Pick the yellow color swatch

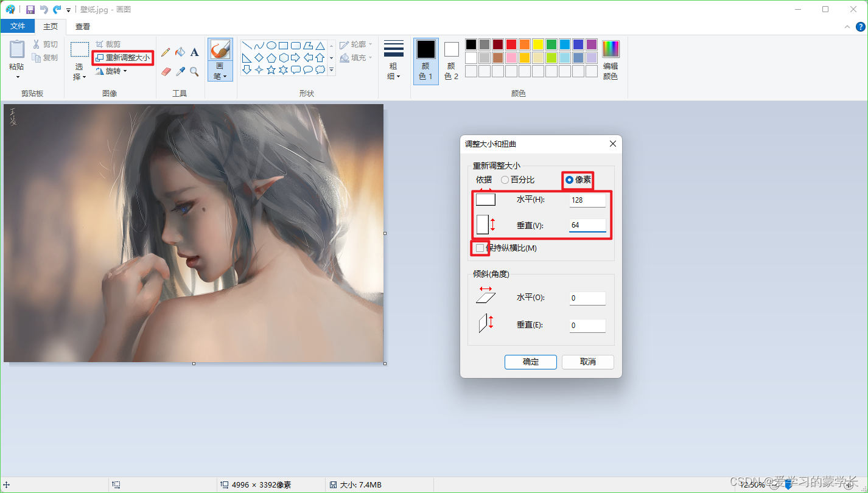538,44
